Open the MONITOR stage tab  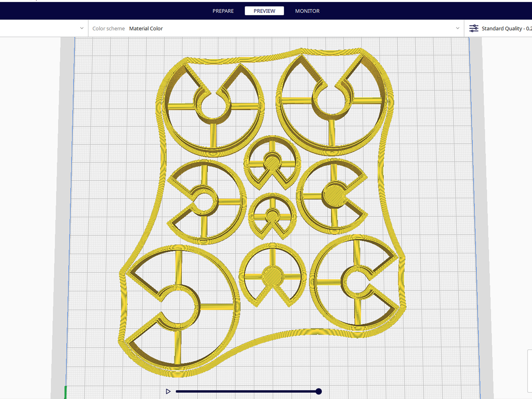point(307,11)
